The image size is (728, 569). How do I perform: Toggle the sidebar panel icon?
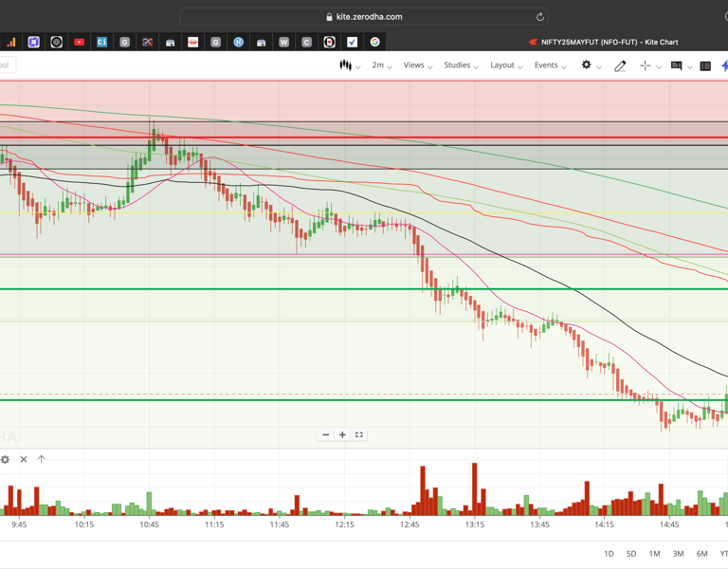point(705,66)
